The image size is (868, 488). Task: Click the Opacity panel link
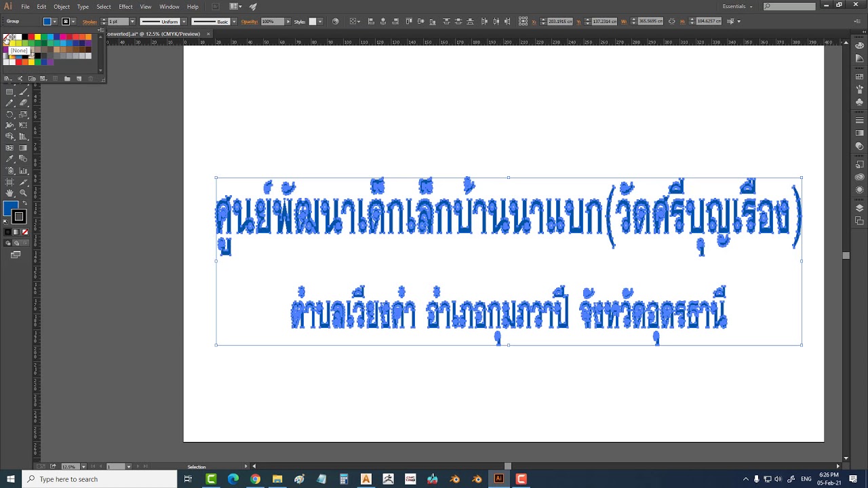pos(250,21)
